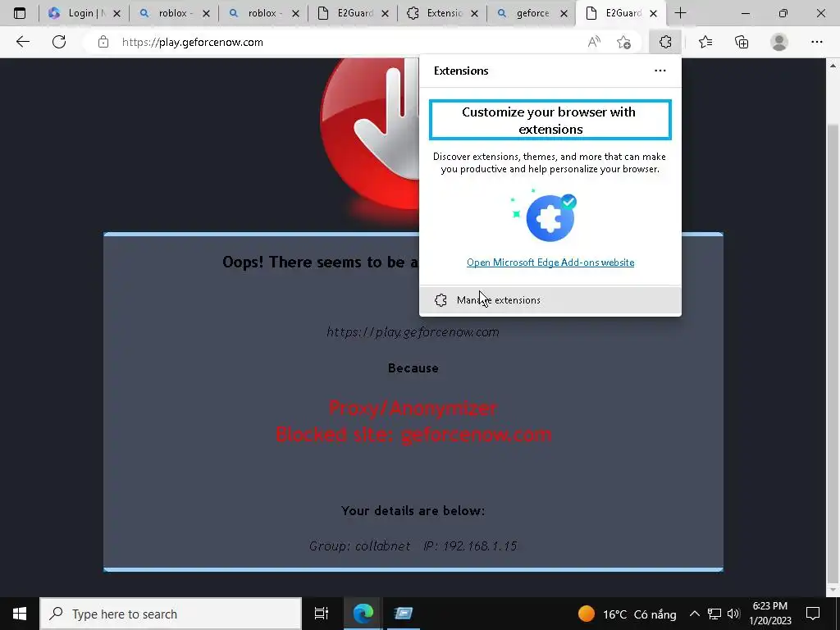Screen dimensions: 840x630
Task: Click the Group: coltabnet text
Action: 359,546
